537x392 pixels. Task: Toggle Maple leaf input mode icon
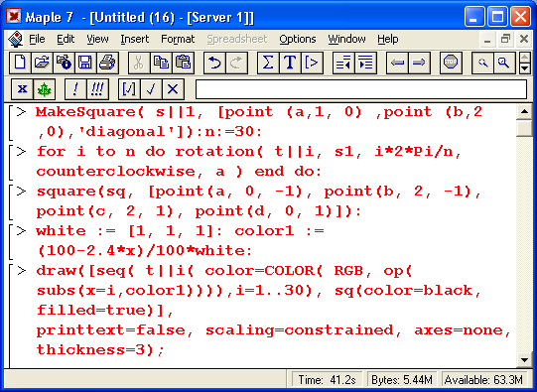(44, 89)
